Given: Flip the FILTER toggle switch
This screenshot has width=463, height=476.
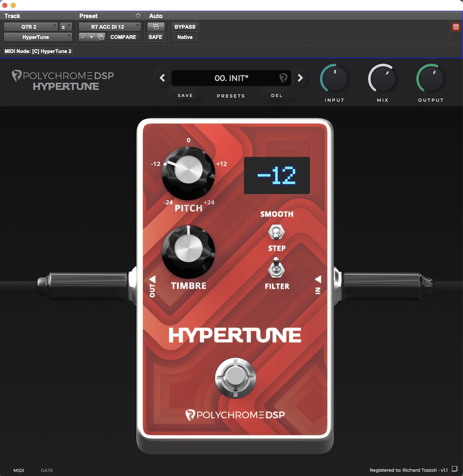Looking at the screenshot, I should (277, 268).
